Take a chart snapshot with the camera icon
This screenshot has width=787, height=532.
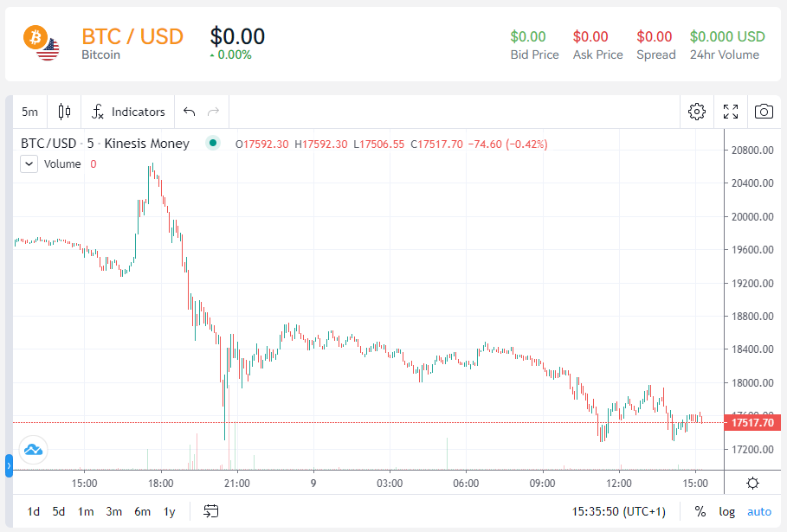(763, 112)
